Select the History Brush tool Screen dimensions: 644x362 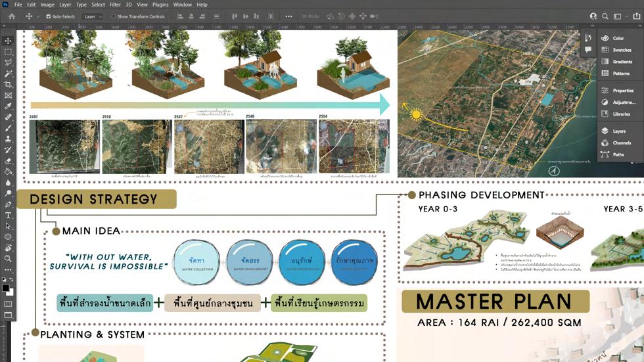(x=8, y=150)
